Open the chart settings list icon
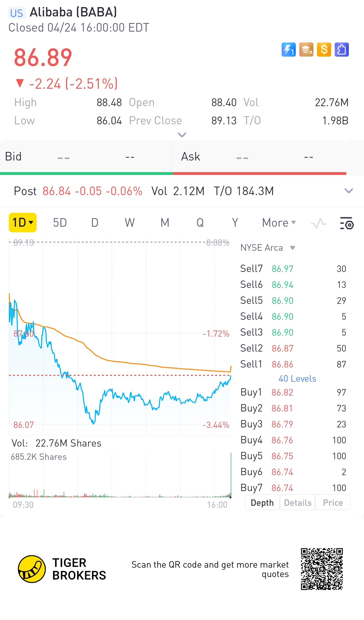This screenshot has height=620, width=364. pos(347,223)
